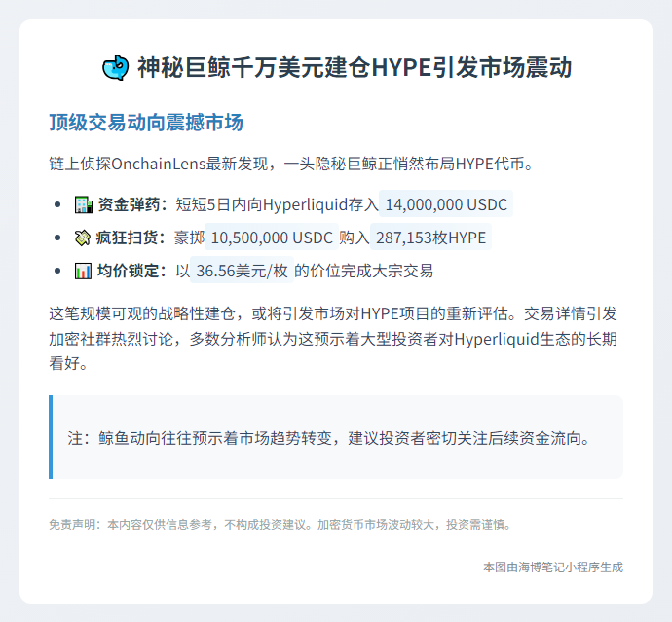The height and width of the screenshot is (622, 672).
Task: Click the highlighted value 287,153枚HYPE
Action: [x=430, y=238]
